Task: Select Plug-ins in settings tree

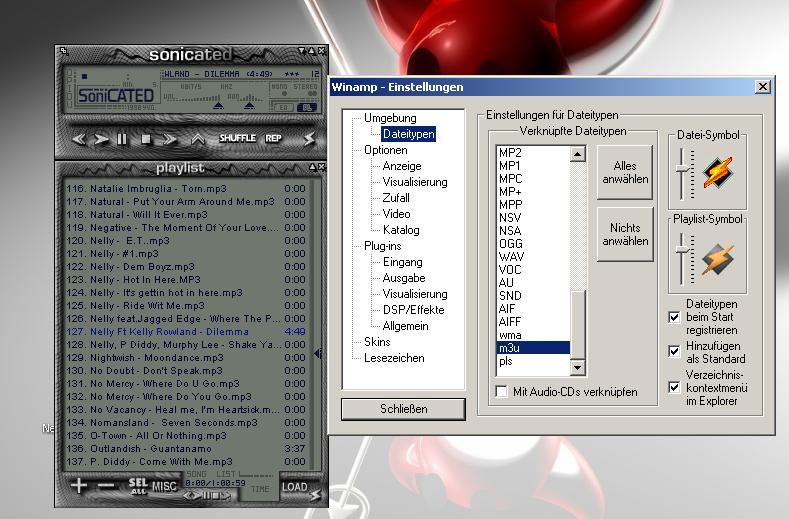Action: (x=382, y=246)
